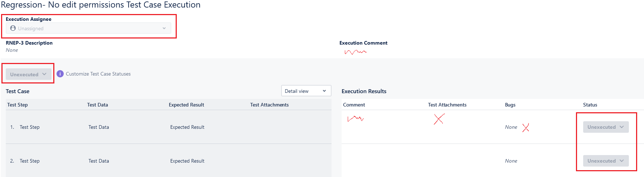Viewport: 644px width, 177px height.
Task: Click the Bugs None value in step 2
Action: (x=511, y=161)
